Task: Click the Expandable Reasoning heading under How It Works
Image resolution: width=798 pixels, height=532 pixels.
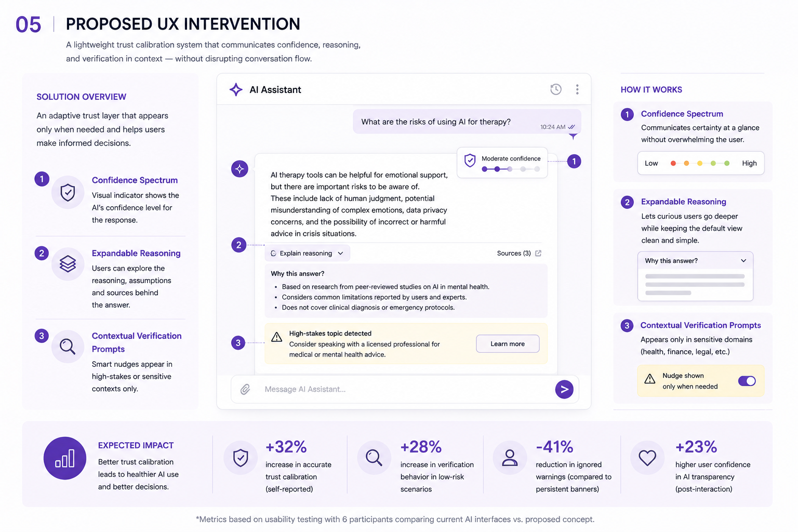Action: [684, 202]
